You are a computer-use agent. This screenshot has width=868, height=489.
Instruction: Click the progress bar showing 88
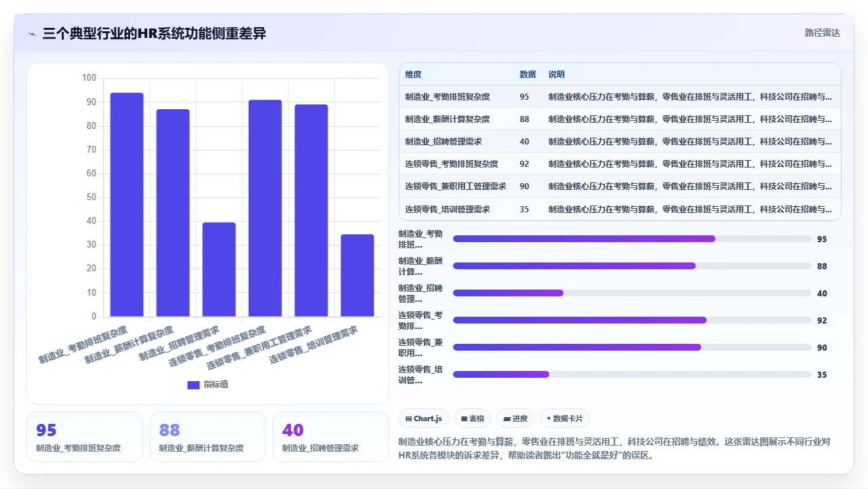(x=632, y=266)
